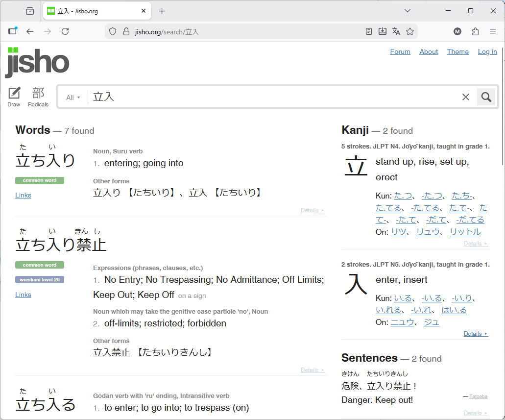The image size is (505, 420).
Task: Clear the search box using the X
Action: click(465, 97)
